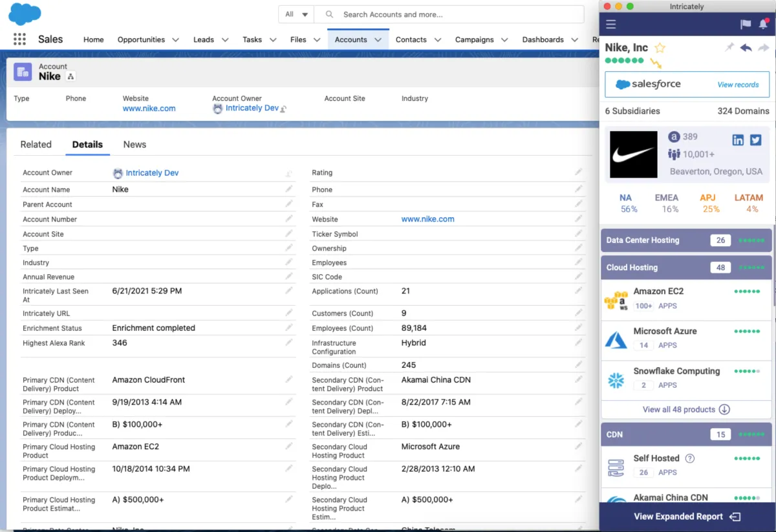Open the Contacts nav tab
This screenshot has height=532, width=776.
pyautogui.click(x=411, y=39)
